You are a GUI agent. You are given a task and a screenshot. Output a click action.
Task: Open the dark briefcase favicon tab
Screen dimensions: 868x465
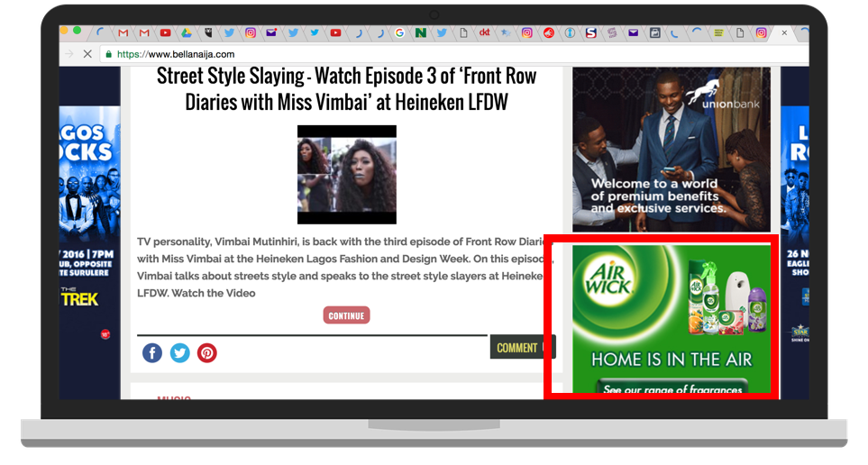pyautogui.click(x=655, y=32)
